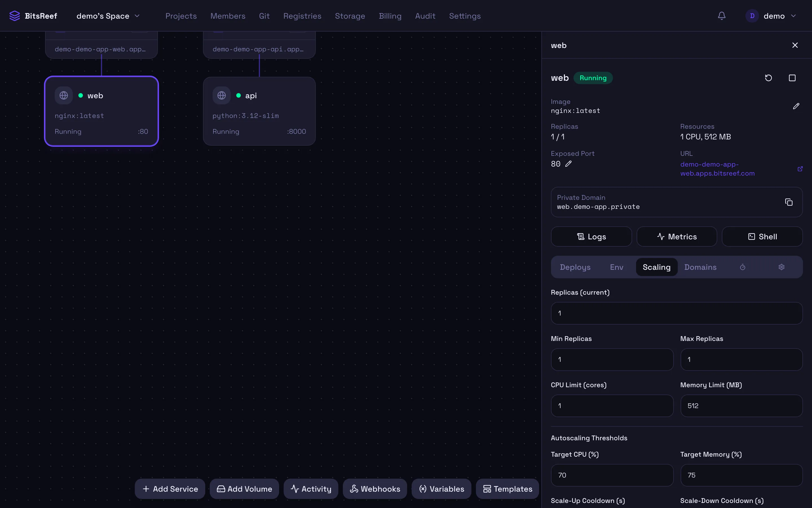Open the Audit page
812x508 pixels.
tap(425, 16)
